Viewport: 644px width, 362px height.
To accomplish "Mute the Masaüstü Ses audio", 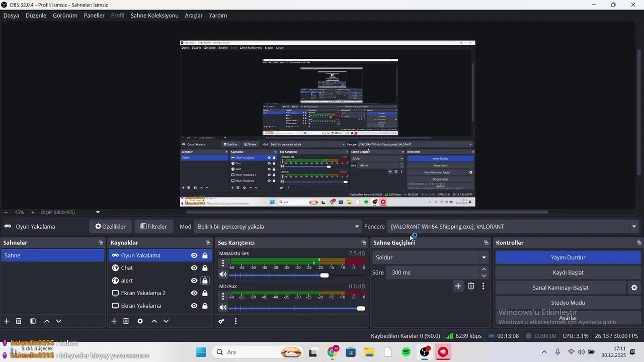I will pos(223,275).
